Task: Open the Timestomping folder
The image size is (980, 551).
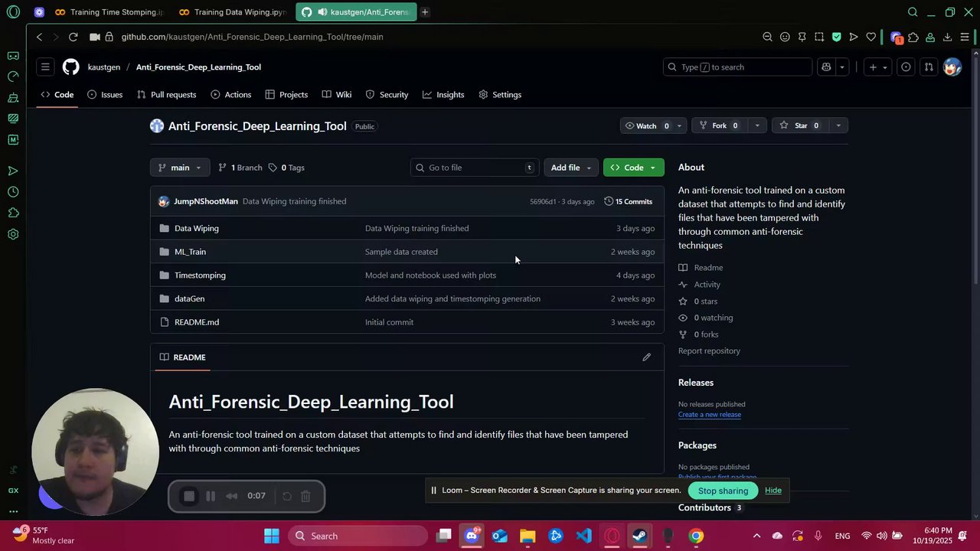Action: (200, 275)
